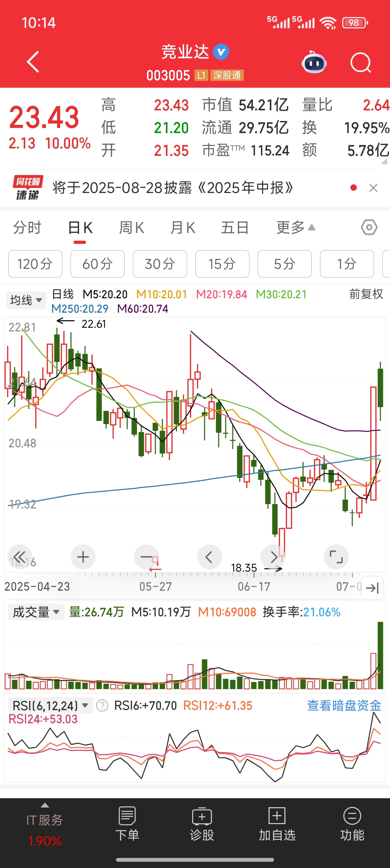Tap M5:20.20 moving average label
390x868 pixels.
(x=105, y=294)
